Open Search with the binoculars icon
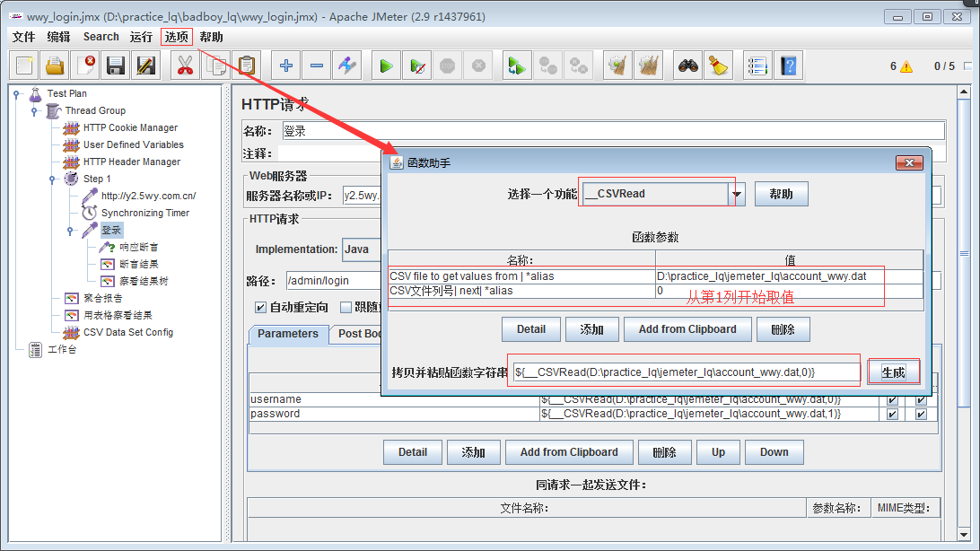The image size is (980, 551). 688,66
